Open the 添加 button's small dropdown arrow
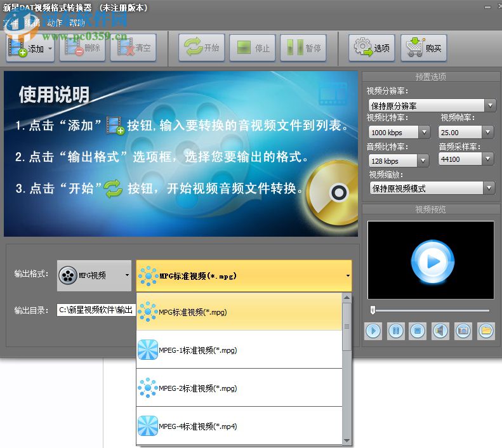 (x=50, y=49)
